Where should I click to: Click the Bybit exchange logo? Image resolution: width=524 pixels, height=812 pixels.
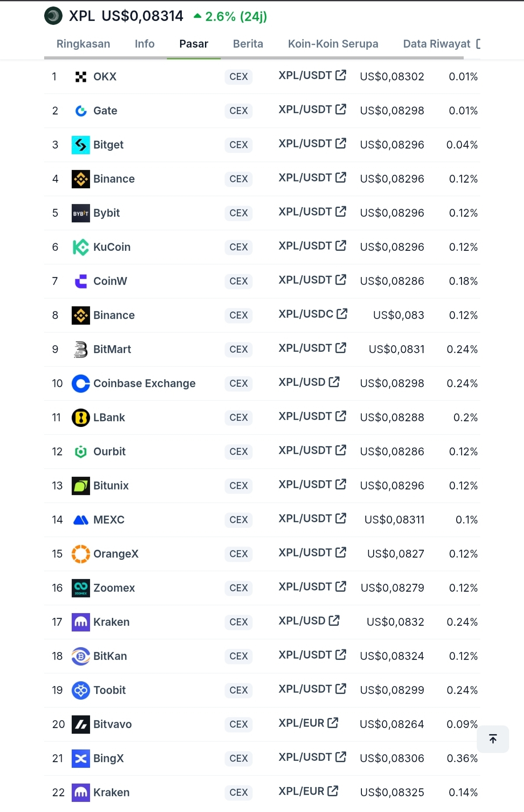81,213
